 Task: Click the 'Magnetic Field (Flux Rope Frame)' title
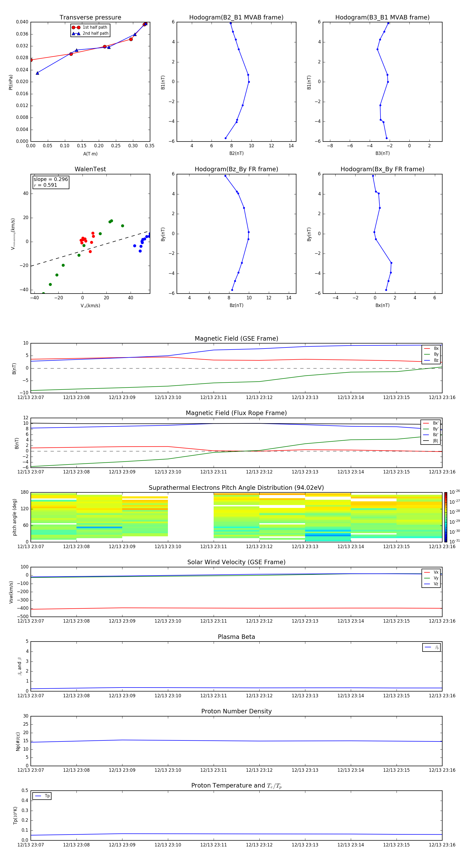tap(236, 413)
